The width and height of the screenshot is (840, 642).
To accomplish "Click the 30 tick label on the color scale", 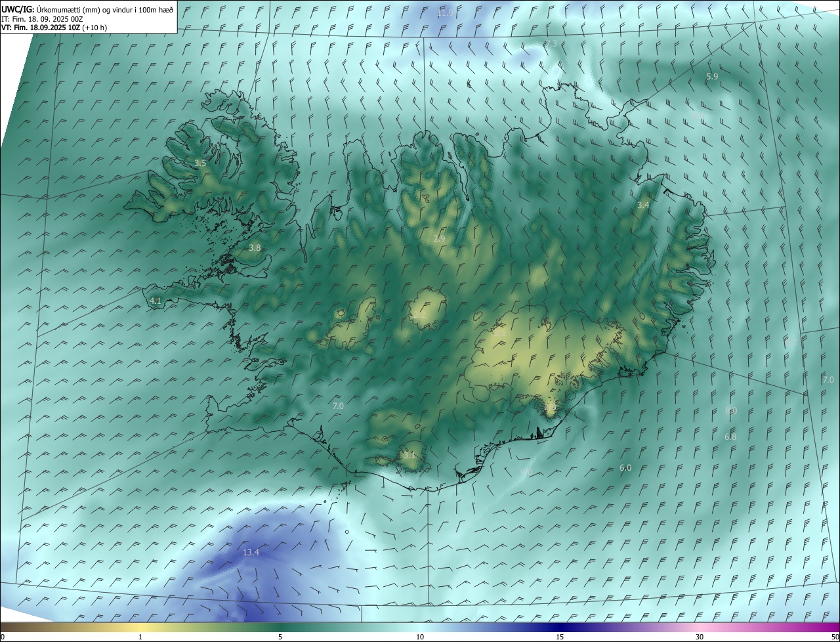I will [700, 637].
